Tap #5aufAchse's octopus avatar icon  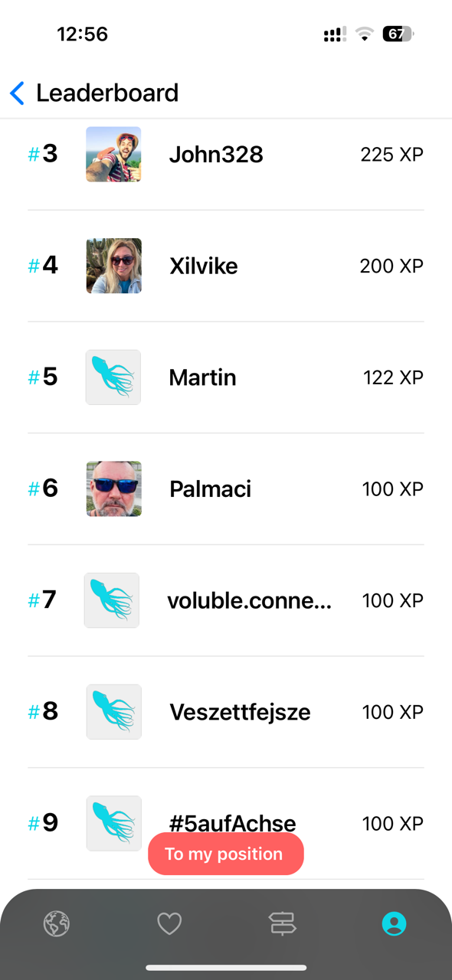[x=113, y=824]
